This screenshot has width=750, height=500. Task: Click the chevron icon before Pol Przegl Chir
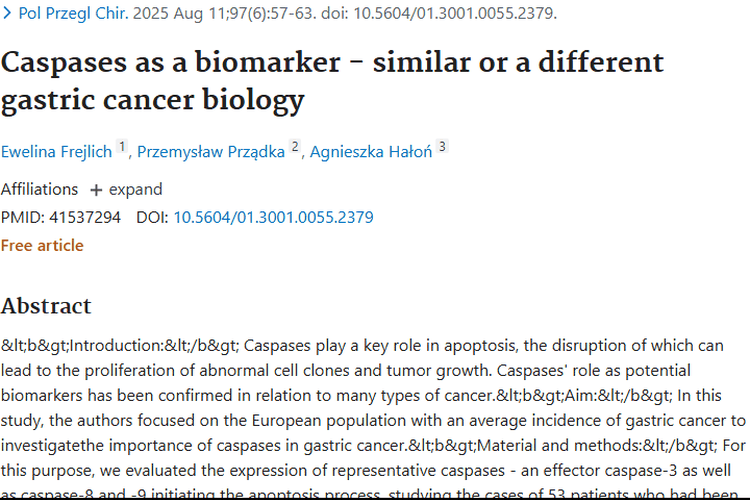(x=8, y=15)
